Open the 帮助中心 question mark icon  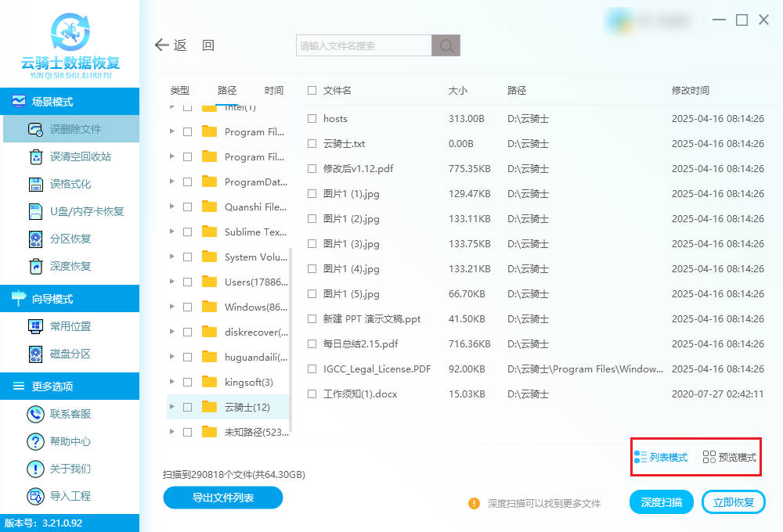click(x=35, y=441)
